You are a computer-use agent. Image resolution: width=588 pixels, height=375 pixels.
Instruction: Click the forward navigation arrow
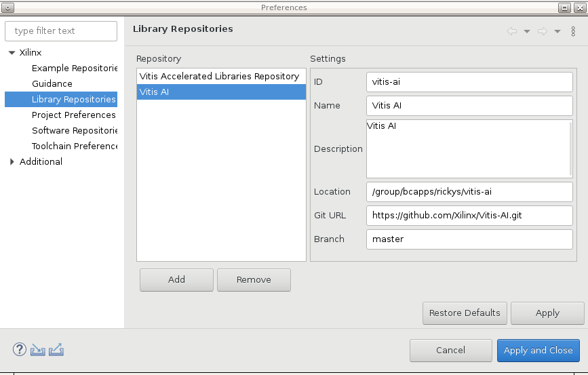click(542, 31)
